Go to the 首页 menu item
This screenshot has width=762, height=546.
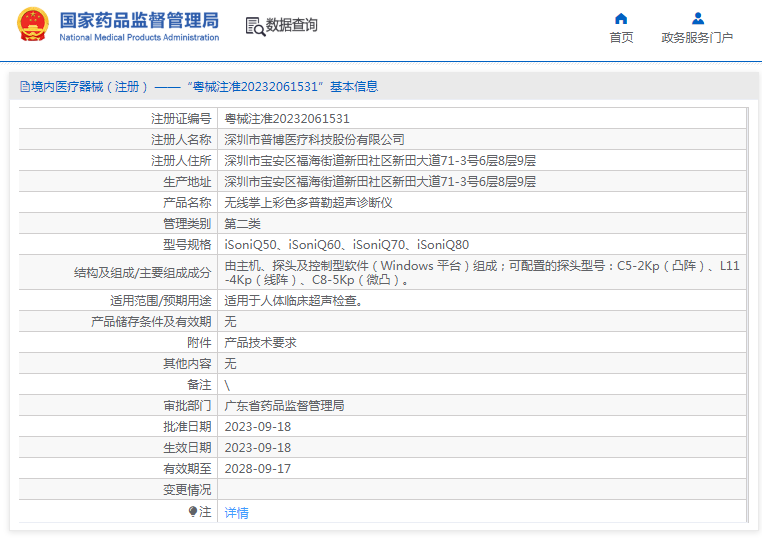(x=621, y=38)
